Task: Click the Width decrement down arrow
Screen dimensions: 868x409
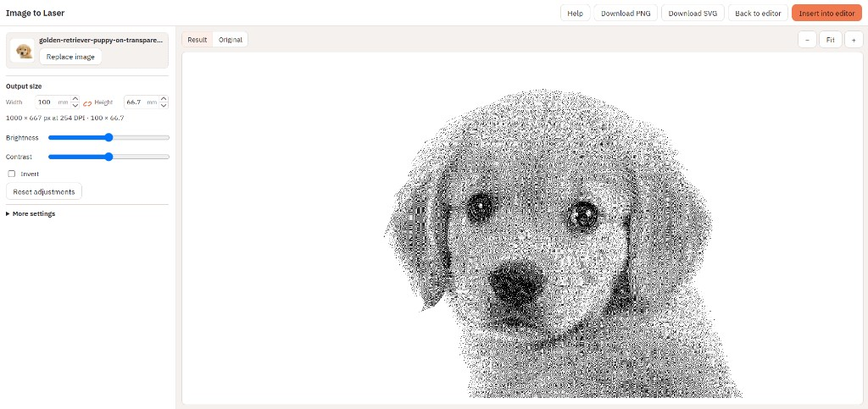Action: pos(75,105)
